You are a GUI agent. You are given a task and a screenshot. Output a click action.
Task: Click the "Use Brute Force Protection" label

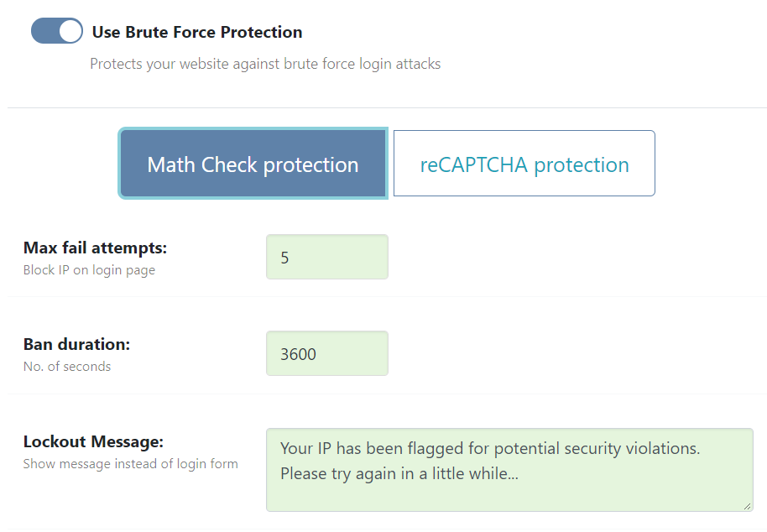pyautogui.click(x=197, y=32)
